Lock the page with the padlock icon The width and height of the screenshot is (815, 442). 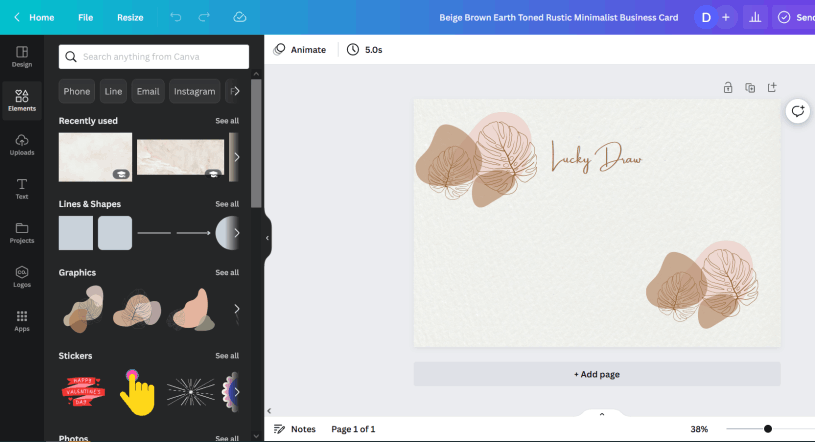coord(728,87)
